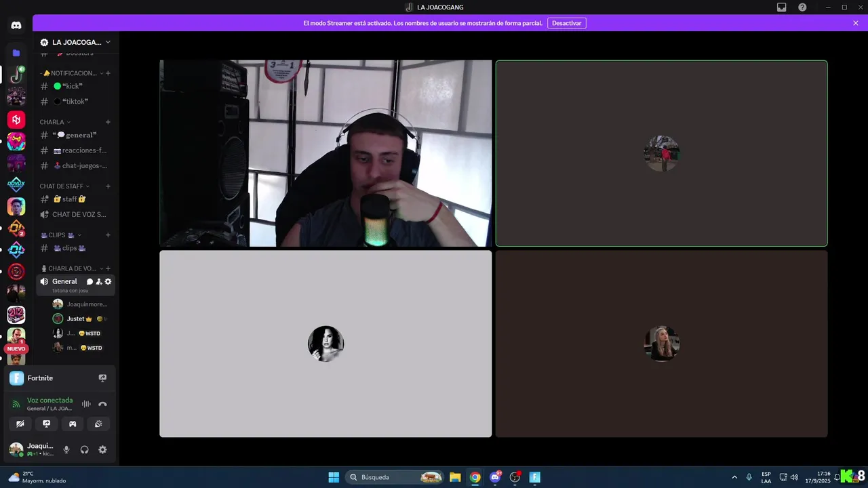This screenshot has height=488, width=868.
Task: Join CHAT DE VOZ S... voice channel
Action: pos(75,214)
